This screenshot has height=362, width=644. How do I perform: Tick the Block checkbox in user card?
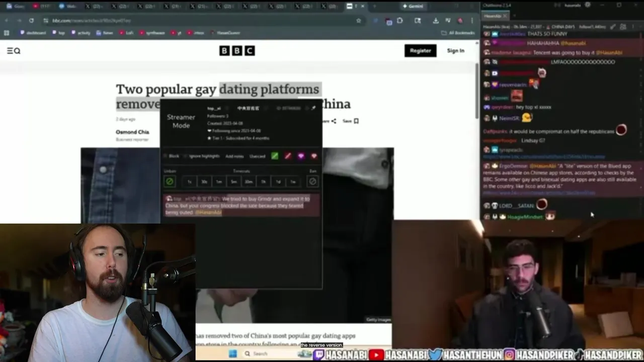pyautogui.click(x=166, y=156)
